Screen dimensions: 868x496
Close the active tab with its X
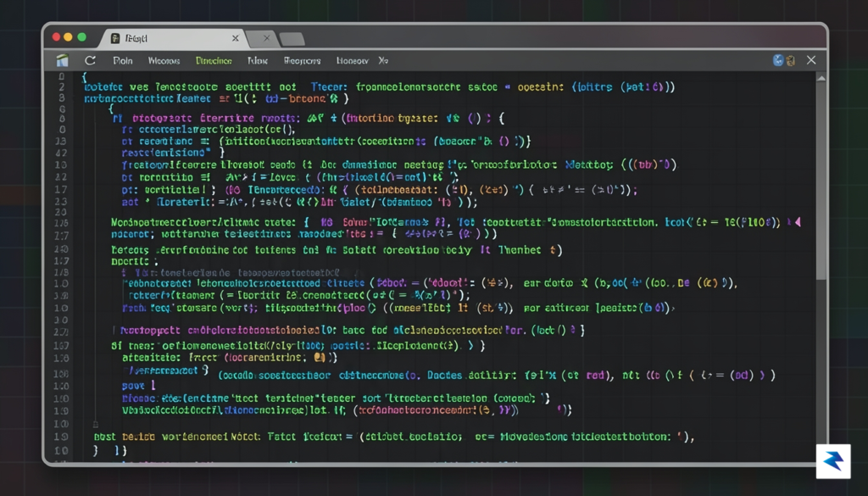click(x=236, y=38)
